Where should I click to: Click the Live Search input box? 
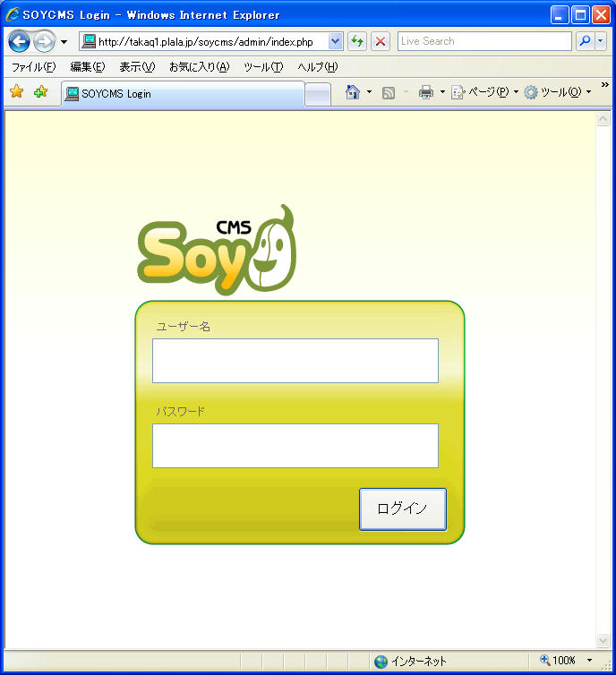[484, 41]
